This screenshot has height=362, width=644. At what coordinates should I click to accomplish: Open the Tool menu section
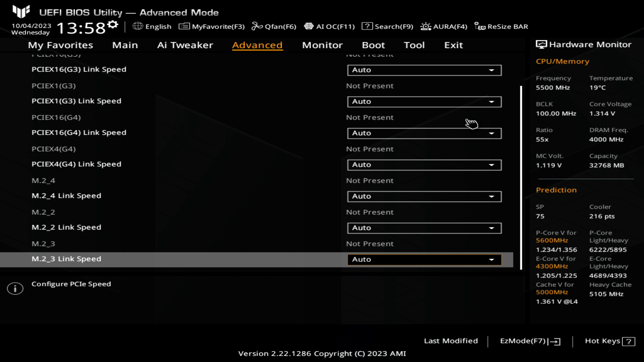pos(414,45)
